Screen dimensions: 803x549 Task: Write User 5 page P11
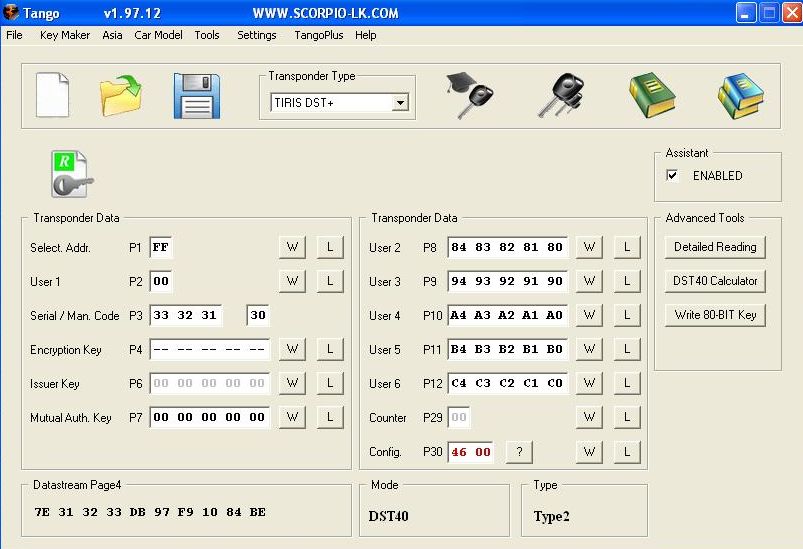589,349
